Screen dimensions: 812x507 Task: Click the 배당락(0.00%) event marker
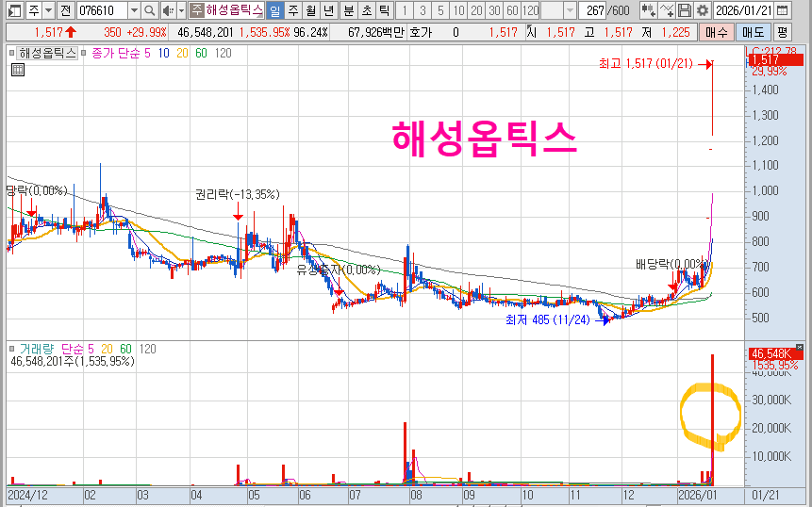tap(672, 265)
